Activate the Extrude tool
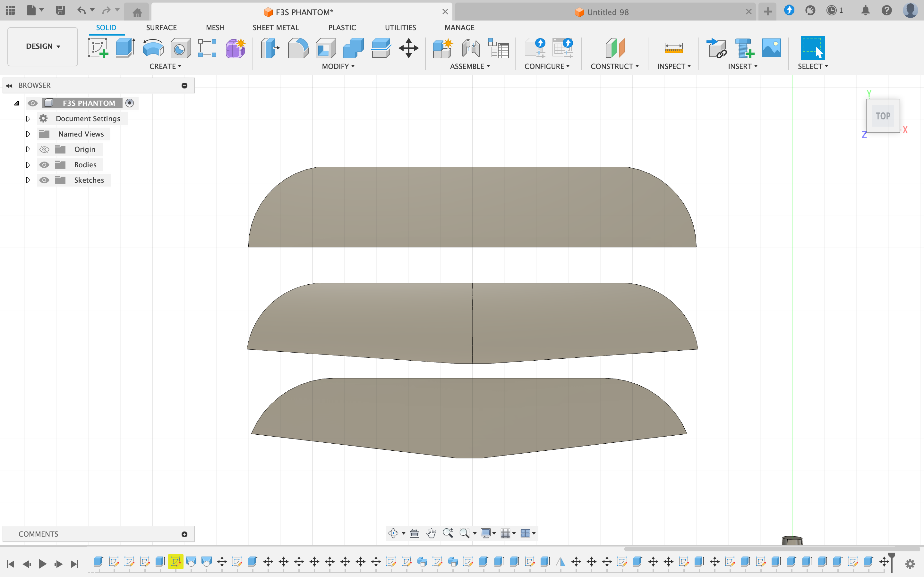924x577 pixels. (125, 48)
